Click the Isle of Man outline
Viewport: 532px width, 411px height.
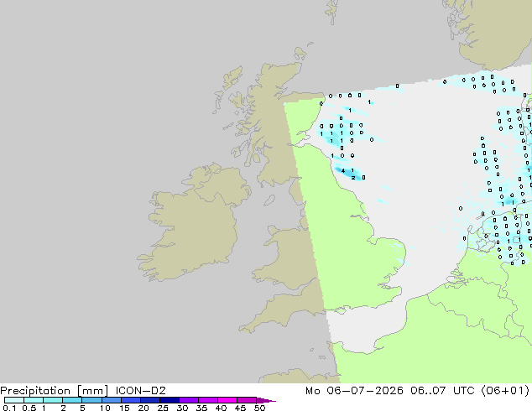[269, 200]
